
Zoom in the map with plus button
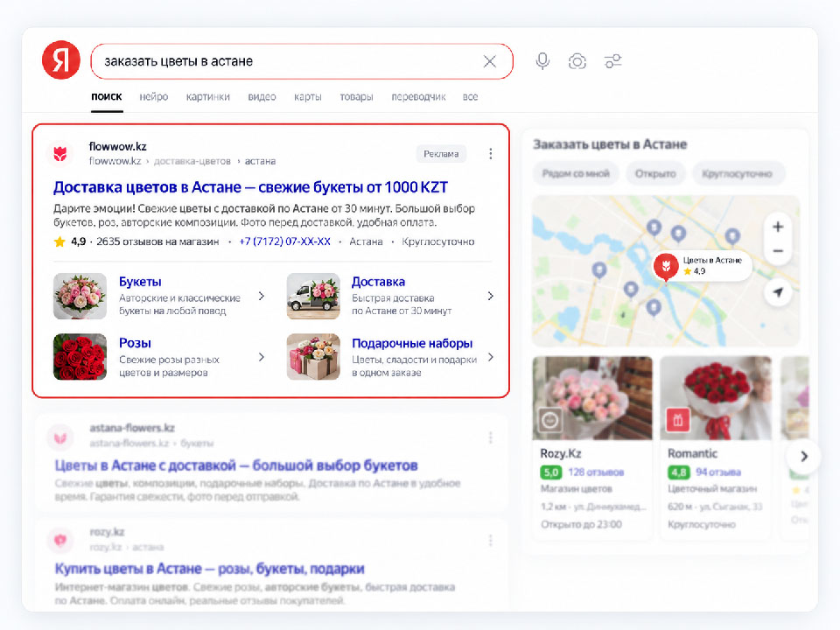point(778,227)
